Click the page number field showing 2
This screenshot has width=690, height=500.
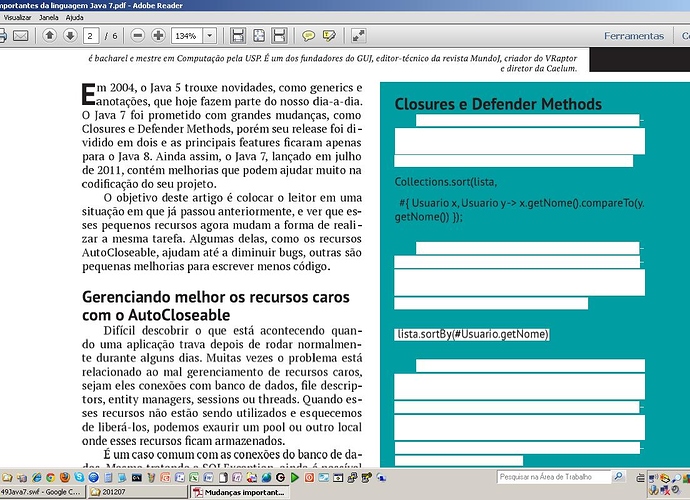91,36
